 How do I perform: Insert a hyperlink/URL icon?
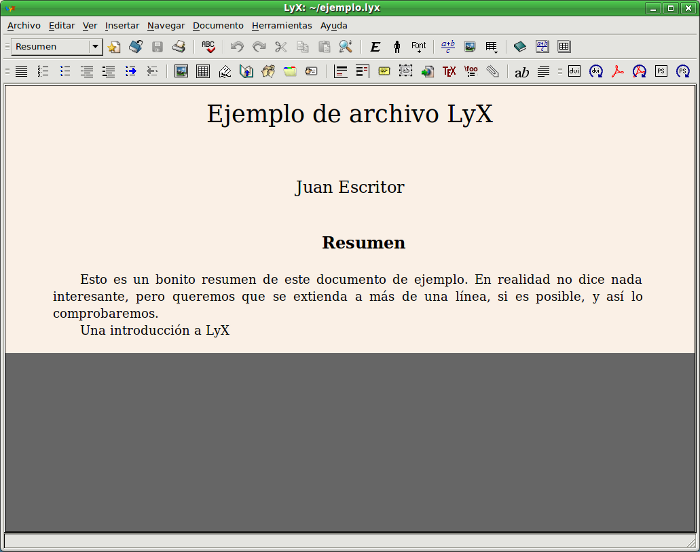point(427,71)
